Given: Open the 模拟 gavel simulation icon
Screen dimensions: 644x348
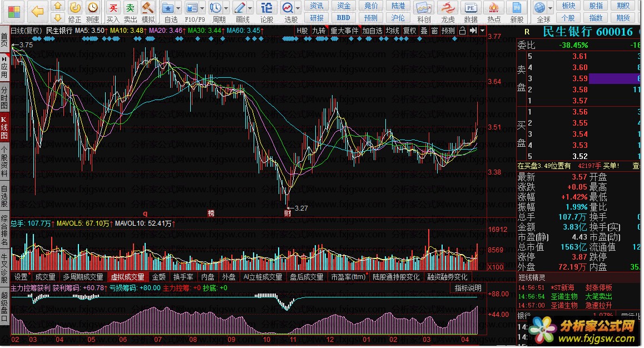Looking at the screenshot, I should pos(147,8).
